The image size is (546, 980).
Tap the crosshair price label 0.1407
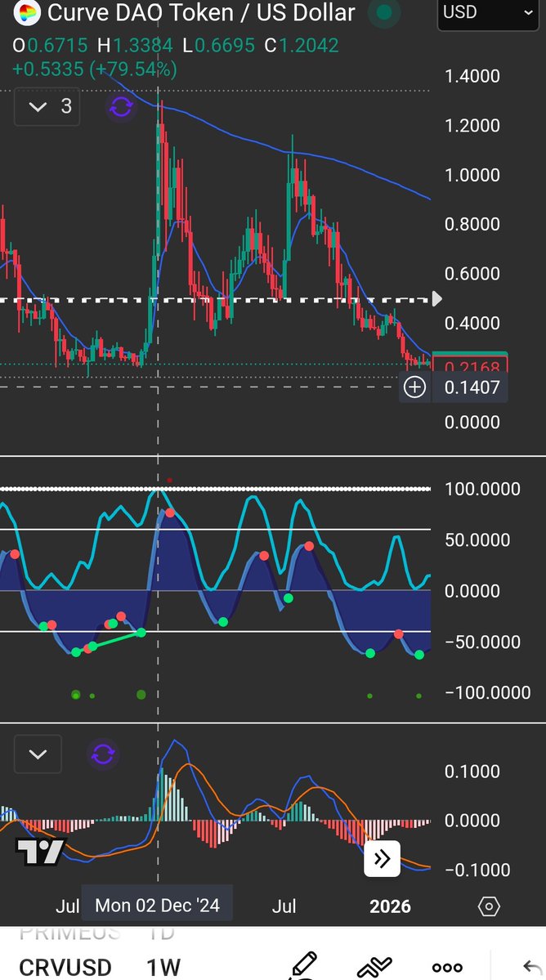(470, 387)
